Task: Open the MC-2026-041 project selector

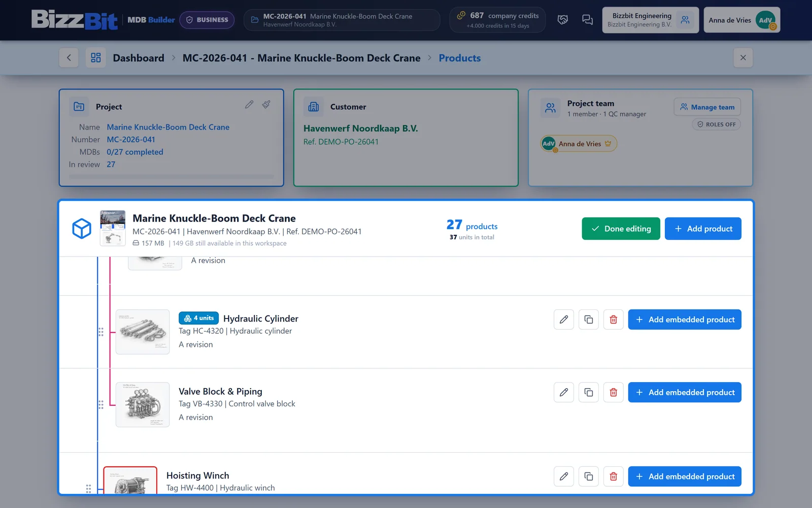Action: (x=342, y=20)
